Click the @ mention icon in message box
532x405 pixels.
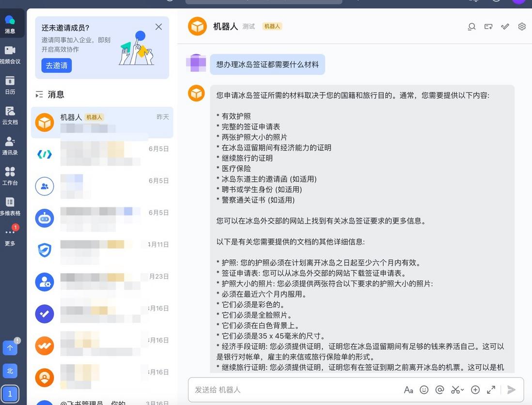[440, 389]
